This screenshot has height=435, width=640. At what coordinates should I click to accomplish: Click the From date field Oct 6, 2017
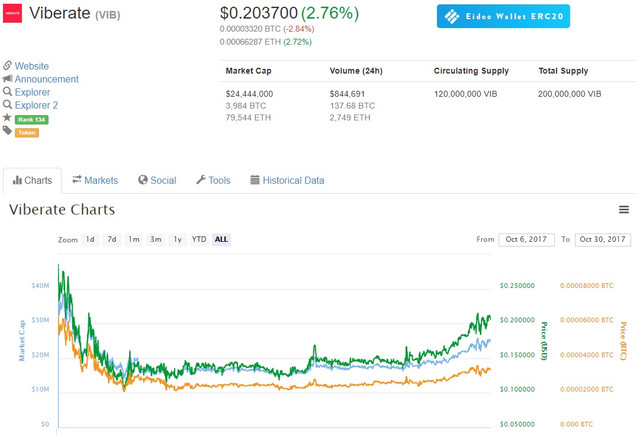pos(526,240)
